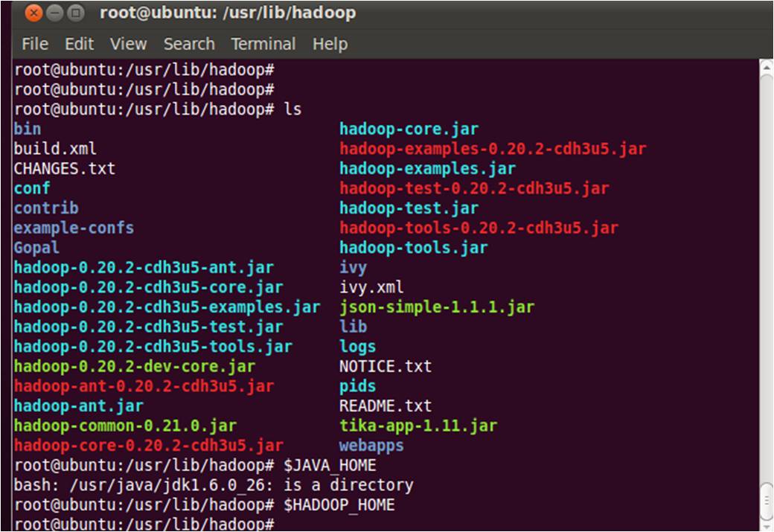Viewport: 774px width, 532px height.
Task: Open the Terminal menu
Action: [262, 44]
